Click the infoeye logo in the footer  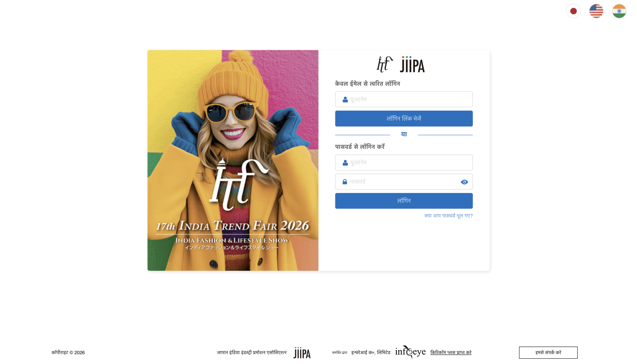coord(410,352)
